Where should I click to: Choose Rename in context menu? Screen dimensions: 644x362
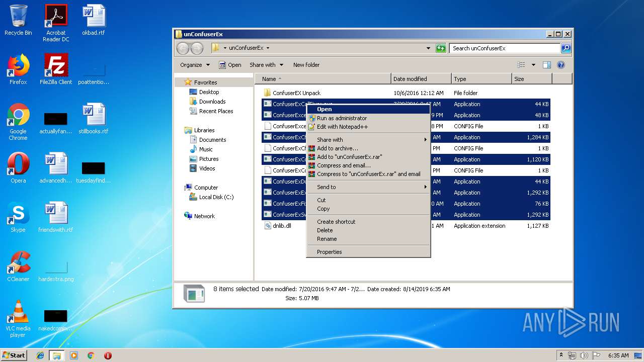click(368, 239)
